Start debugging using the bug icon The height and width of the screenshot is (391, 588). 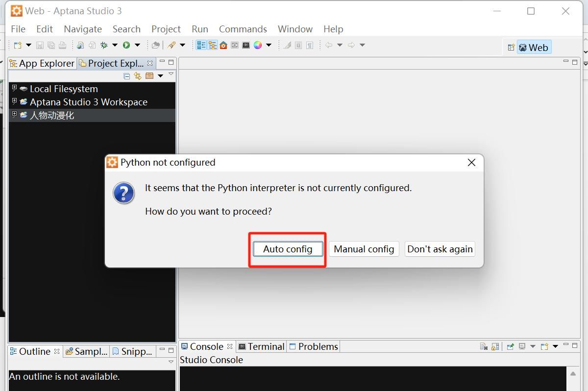coord(103,45)
